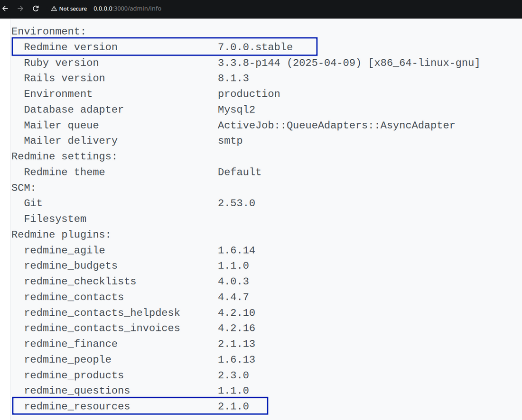Click the 'production' environment value
Image resolution: width=522 pixels, height=420 pixels.
pos(249,94)
